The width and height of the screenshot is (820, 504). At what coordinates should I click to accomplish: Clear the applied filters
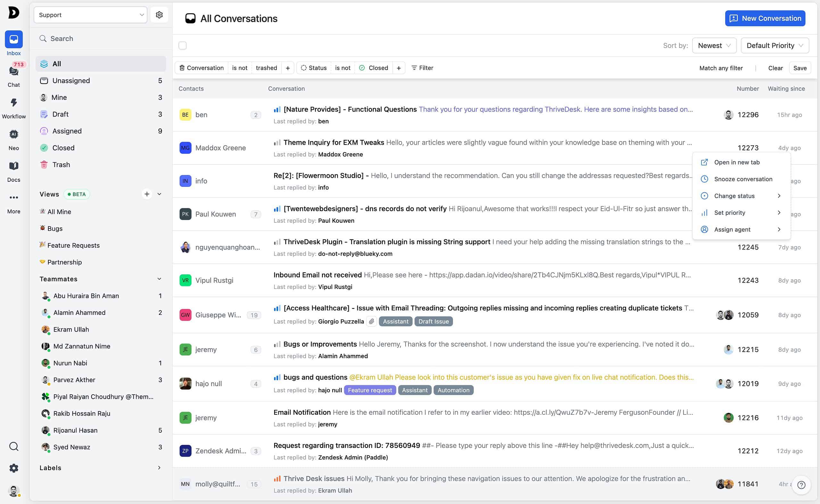775,68
